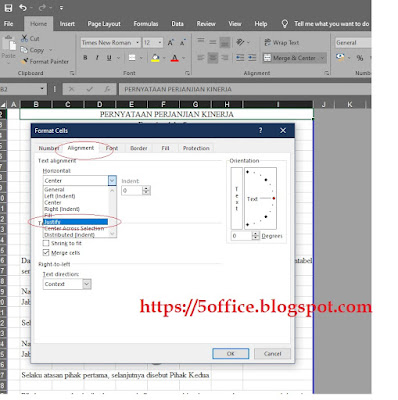Toggle Bold formatting in ribbon

point(85,58)
